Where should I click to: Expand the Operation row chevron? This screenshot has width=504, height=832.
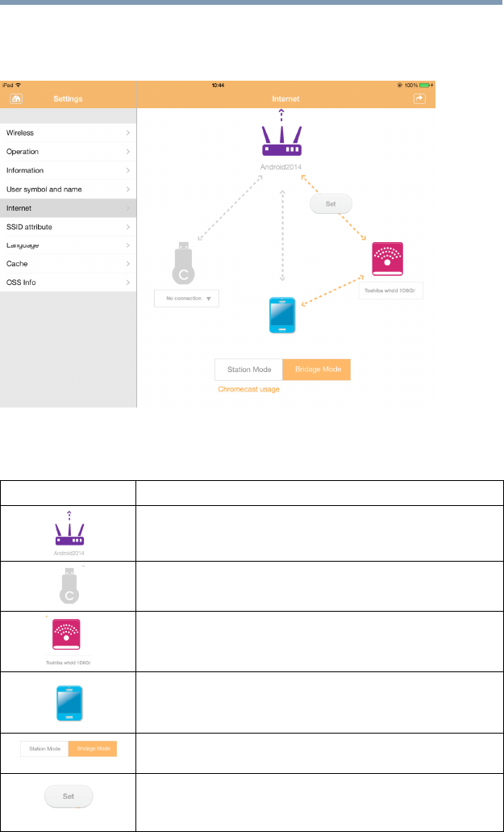click(x=128, y=152)
